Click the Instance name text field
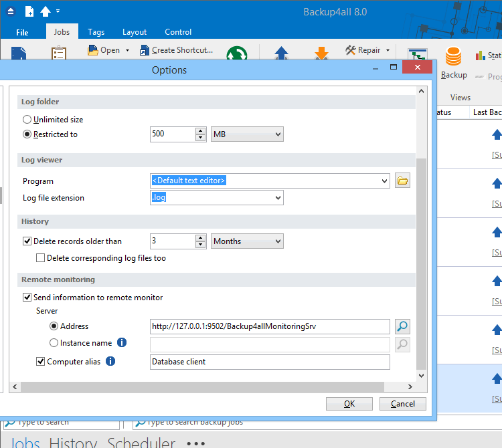This screenshot has width=502, height=448. click(x=270, y=344)
